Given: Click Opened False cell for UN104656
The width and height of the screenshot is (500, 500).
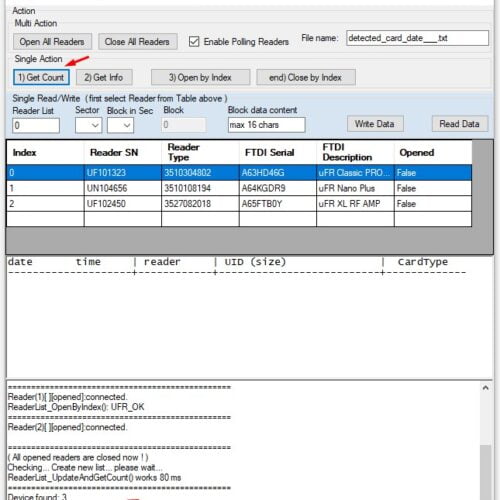Looking at the screenshot, I should 433,188.
